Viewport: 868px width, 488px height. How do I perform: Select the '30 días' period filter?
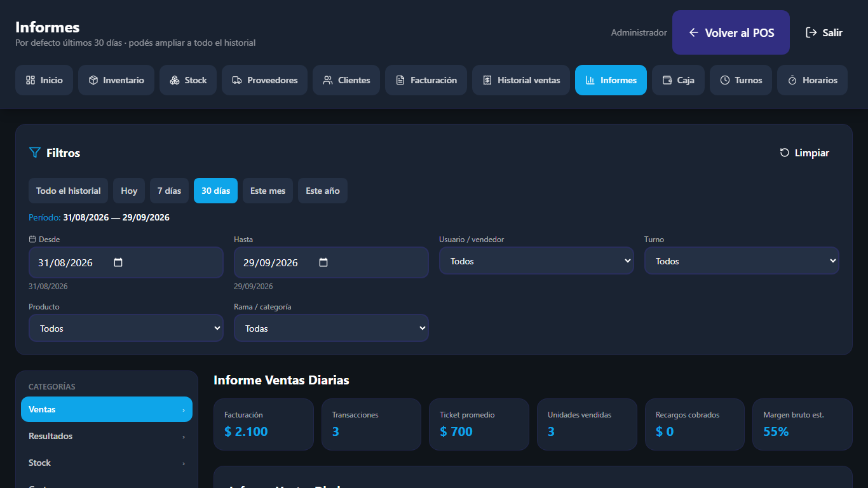click(215, 191)
